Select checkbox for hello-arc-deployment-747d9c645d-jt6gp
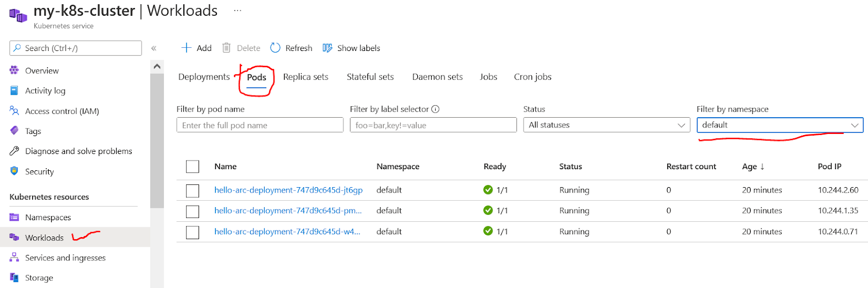The height and width of the screenshot is (288, 868). pos(193,190)
